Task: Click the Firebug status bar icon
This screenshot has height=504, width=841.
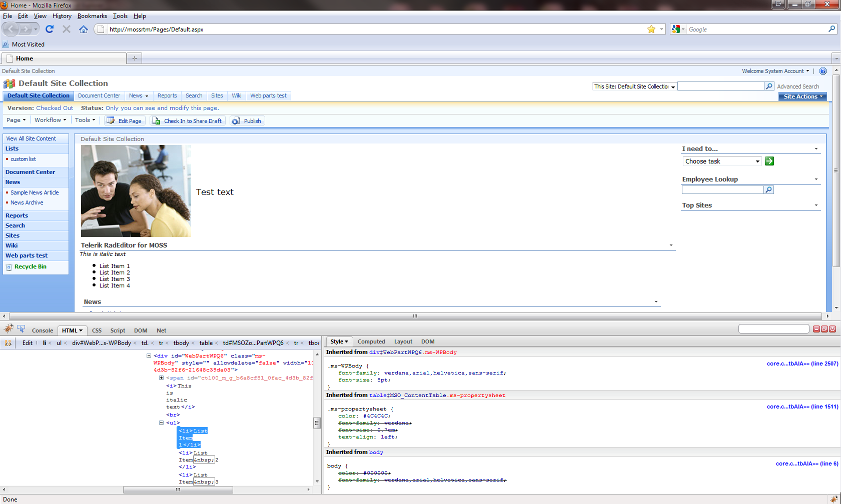Action: (833, 499)
